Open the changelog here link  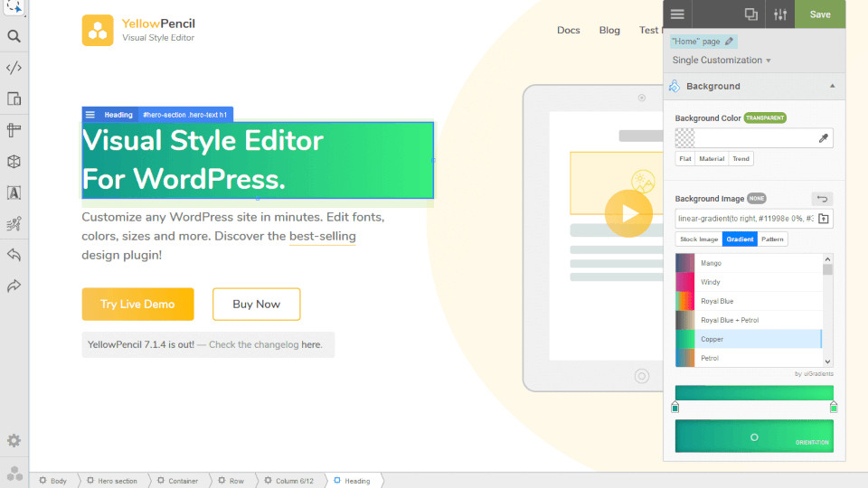coord(310,344)
